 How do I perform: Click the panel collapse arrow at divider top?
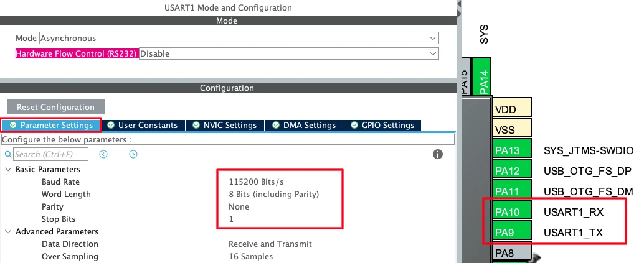tap(459, 4)
